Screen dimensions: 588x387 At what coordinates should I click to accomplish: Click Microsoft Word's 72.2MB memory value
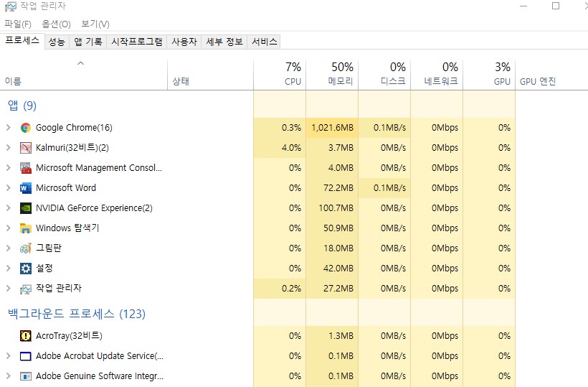[338, 188]
